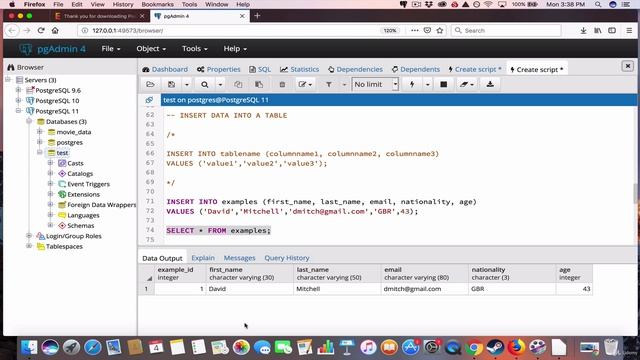Click the Copy icon in query toolbar
The height and width of the screenshot is (360, 640).
[238, 84]
